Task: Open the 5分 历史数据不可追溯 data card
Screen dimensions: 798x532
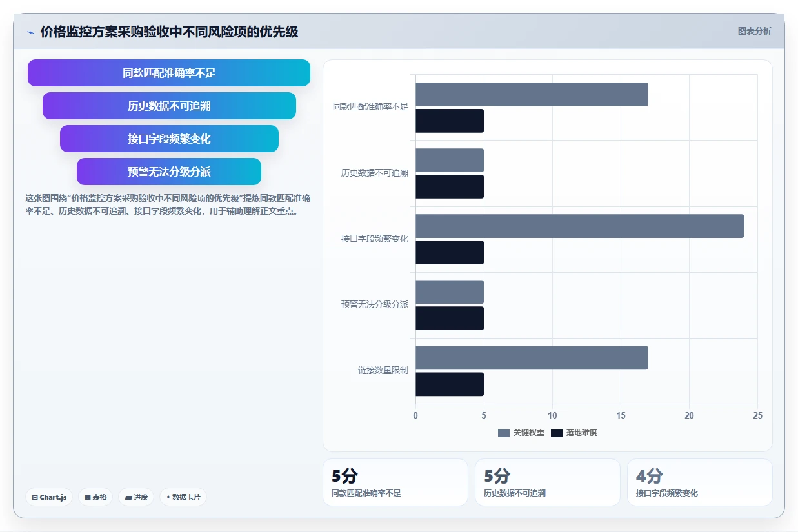Action: tap(548, 482)
